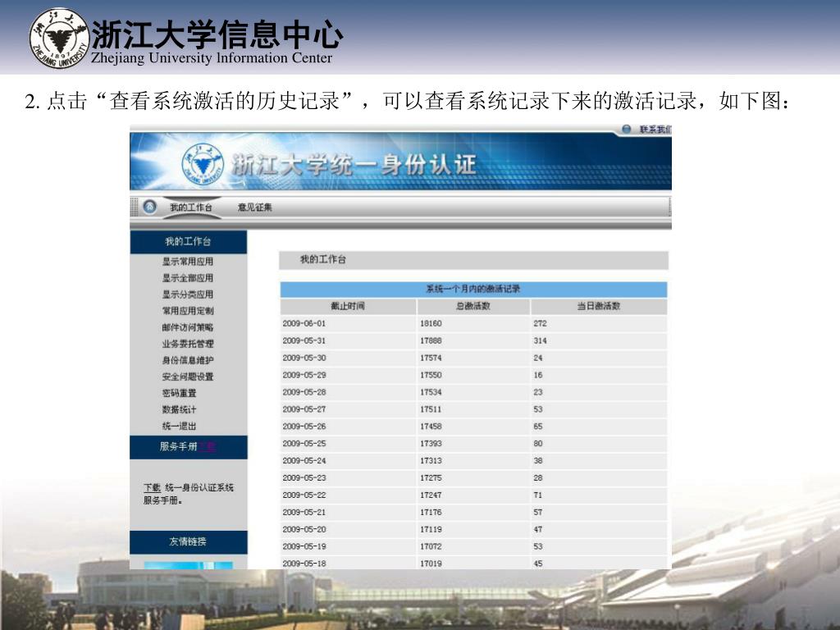Image resolution: width=840 pixels, height=630 pixels.
Task: Click the home icon in navigation bar
Action: click(x=150, y=206)
